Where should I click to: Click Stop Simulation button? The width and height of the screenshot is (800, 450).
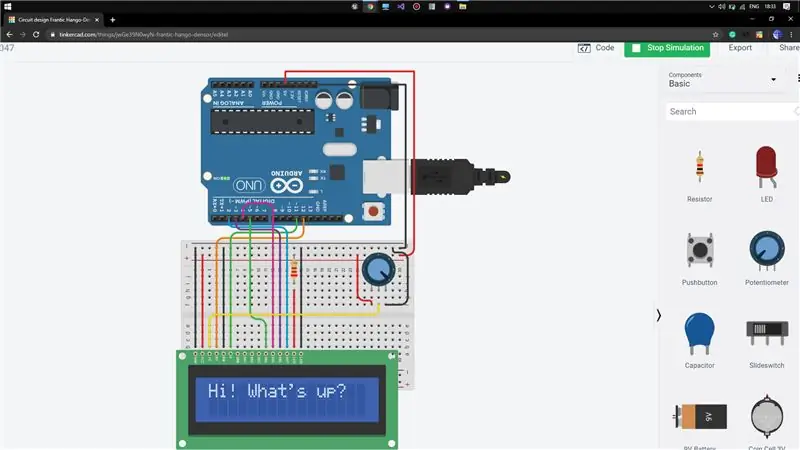tap(667, 48)
